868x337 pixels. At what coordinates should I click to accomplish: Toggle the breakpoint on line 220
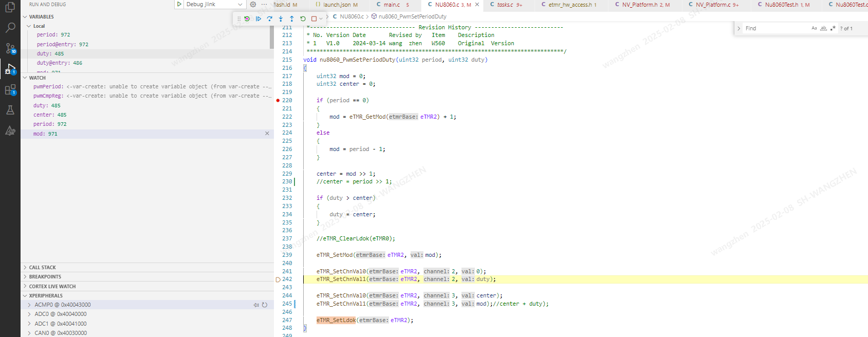point(278,101)
